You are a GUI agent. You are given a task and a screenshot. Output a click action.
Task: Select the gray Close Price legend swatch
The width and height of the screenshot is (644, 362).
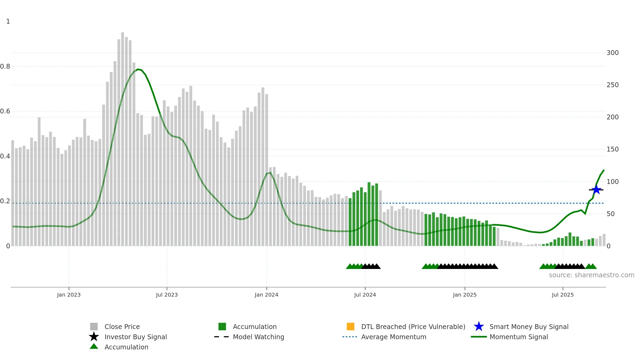coord(94,326)
